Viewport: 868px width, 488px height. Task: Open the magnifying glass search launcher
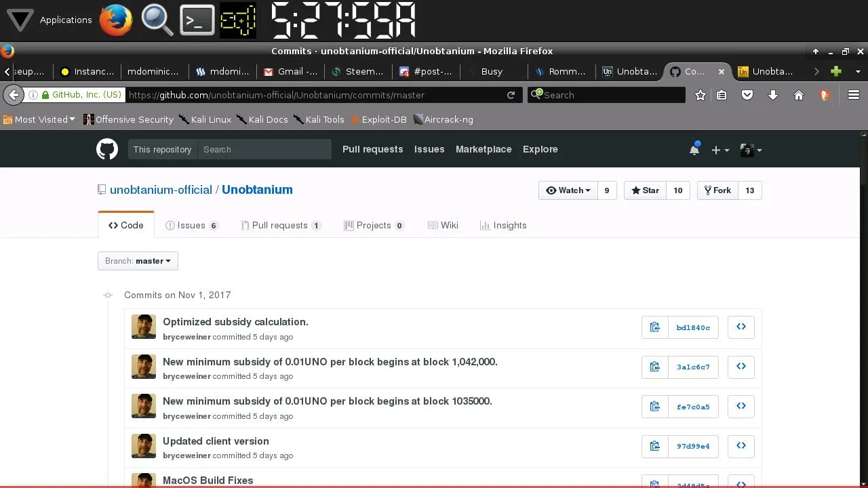coord(157,20)
